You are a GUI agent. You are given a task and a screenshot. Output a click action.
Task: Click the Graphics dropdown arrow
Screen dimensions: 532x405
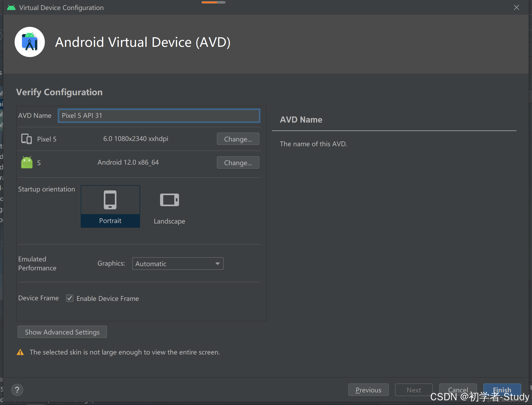click(218, 264)
